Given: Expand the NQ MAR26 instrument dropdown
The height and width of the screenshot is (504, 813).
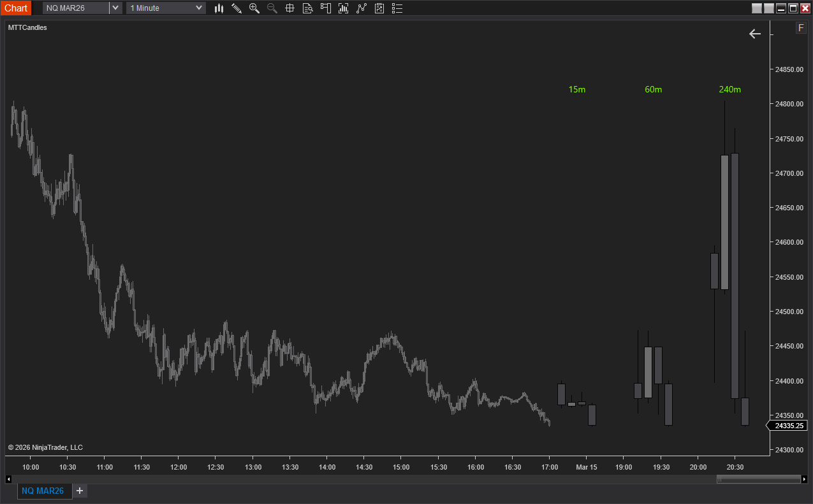Looking at the screenshot, I should 115,8.
